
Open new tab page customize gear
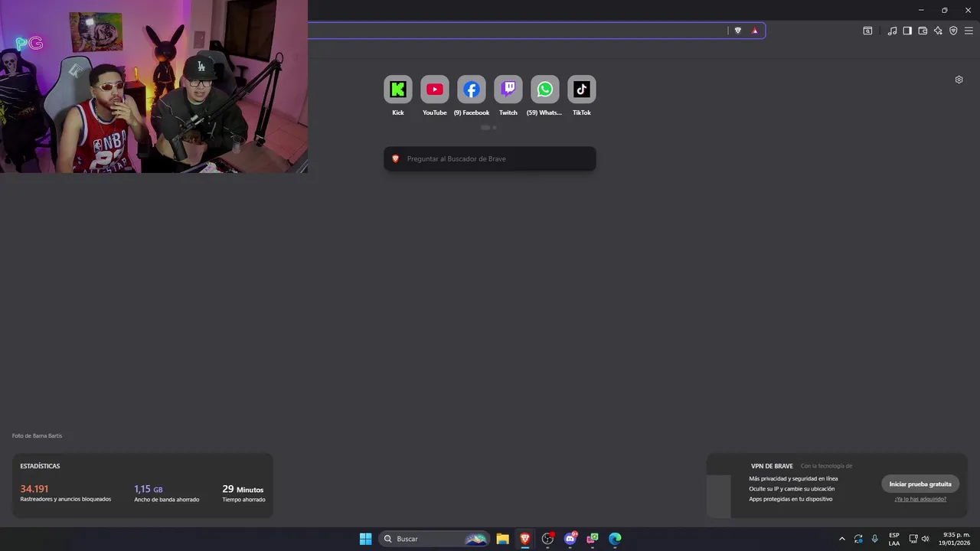coord(959,80)
